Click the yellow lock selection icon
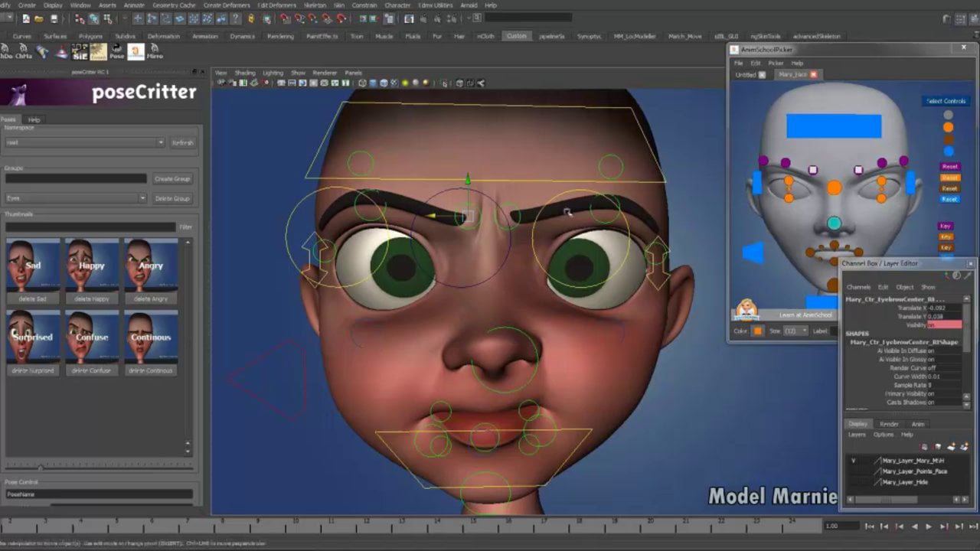980x551 pixels. pos(250,19)
